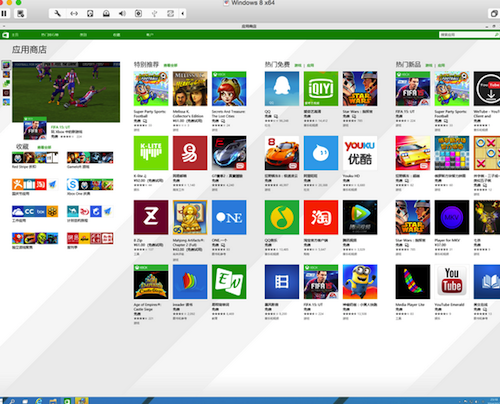Open the QQ penguin app tile
500x404 pixels.
click(x=282, y=89)
